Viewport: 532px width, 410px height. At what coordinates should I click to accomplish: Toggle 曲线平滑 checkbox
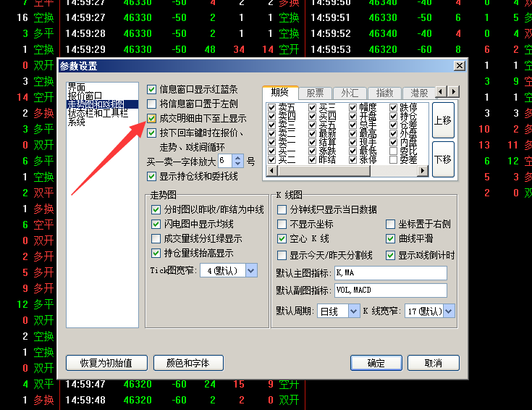click(x=392, y=238)
